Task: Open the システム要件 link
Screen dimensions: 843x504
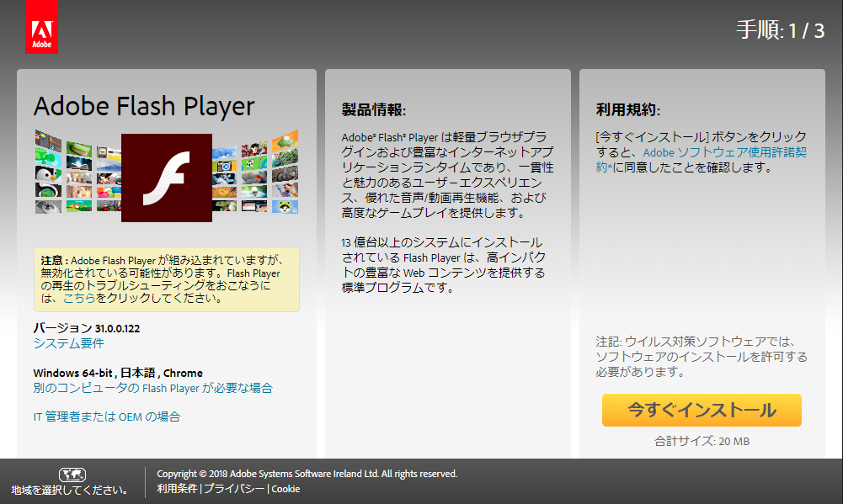Action: (x=68, y=343)
